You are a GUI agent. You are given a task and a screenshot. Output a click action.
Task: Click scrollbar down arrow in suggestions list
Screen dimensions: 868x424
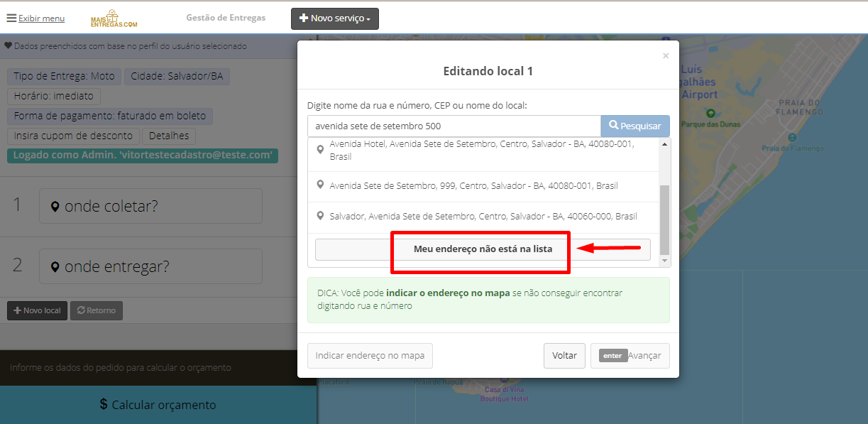point(665,262)
